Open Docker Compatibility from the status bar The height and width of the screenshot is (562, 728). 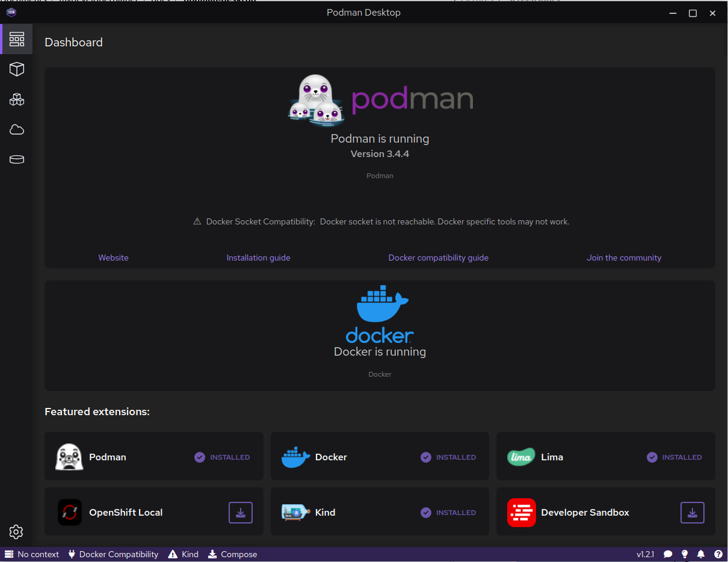click(x=113, y=554)
